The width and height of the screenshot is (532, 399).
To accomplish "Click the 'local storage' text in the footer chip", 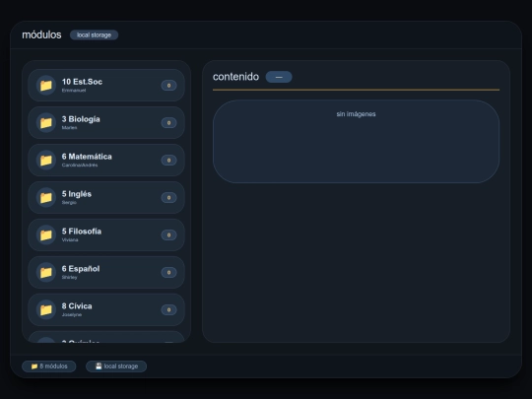I will click(x=121, y=366).
